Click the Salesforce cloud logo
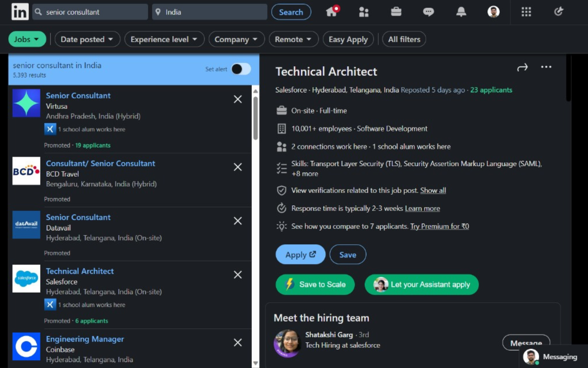 [x=26, y=278]
